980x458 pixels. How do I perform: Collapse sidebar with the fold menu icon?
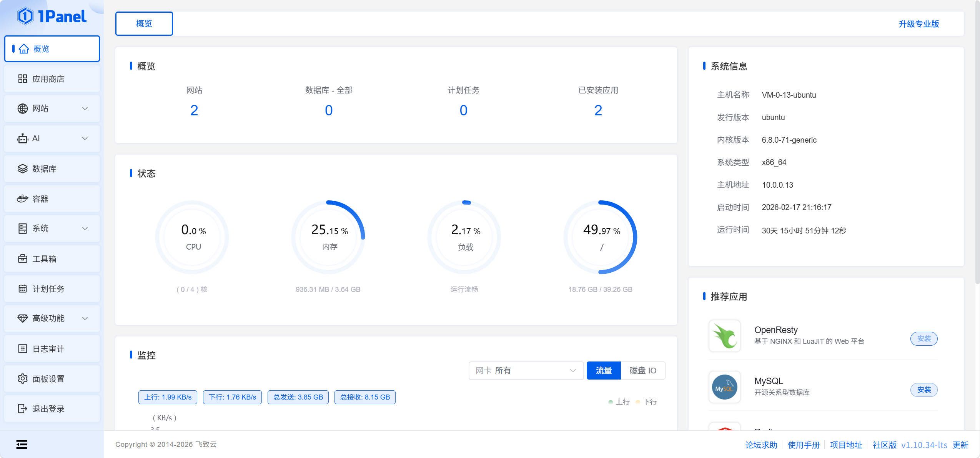22,445
